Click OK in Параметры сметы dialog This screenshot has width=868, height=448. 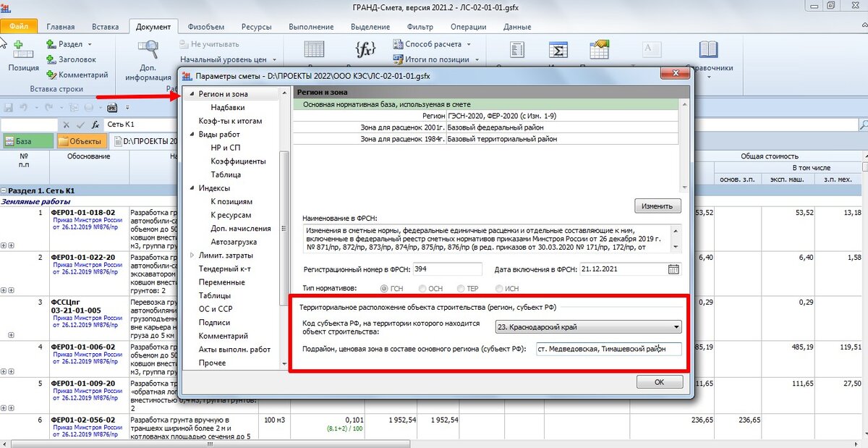coord(659,381)
